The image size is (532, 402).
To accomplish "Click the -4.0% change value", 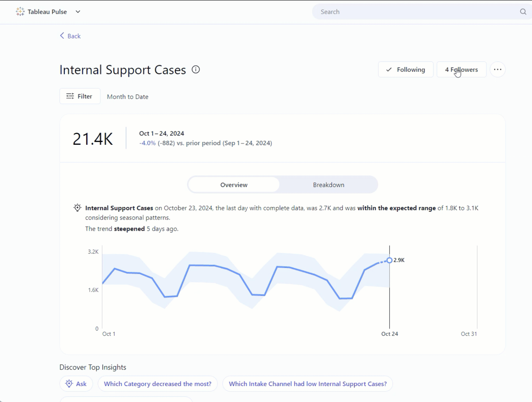I will tap(148, 143).
